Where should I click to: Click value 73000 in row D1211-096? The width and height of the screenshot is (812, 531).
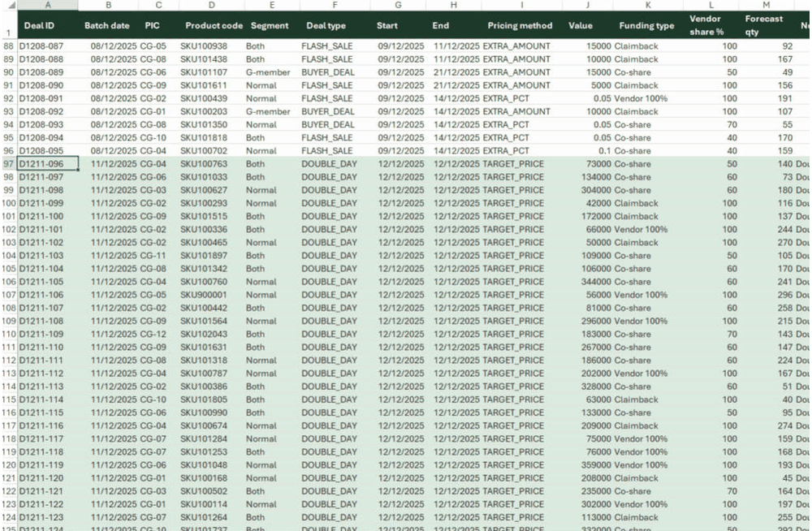[598, 164]
